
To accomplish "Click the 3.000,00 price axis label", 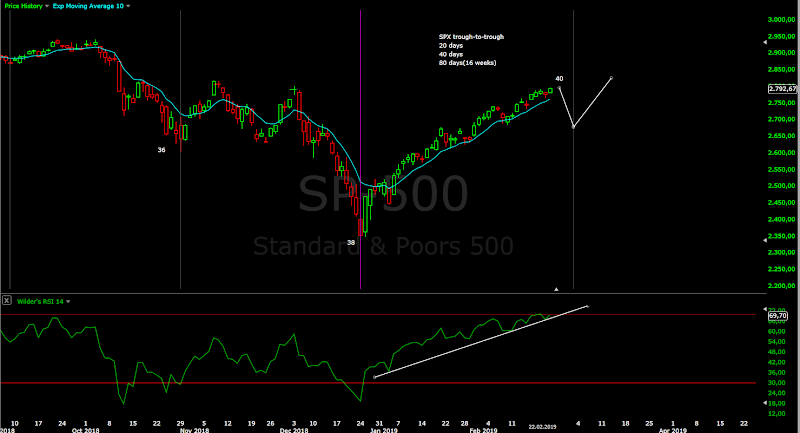I will tap(782, 20).
